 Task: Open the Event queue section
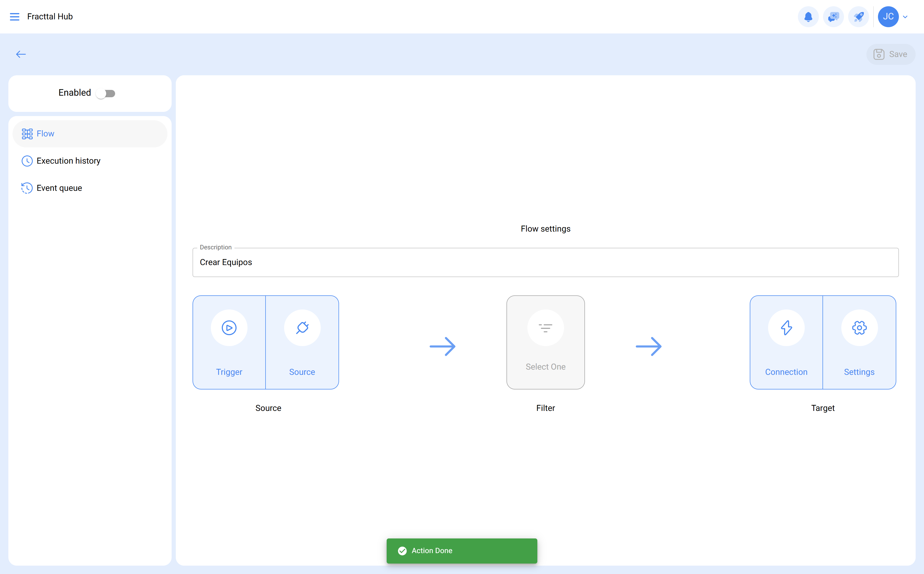[59, 188]
